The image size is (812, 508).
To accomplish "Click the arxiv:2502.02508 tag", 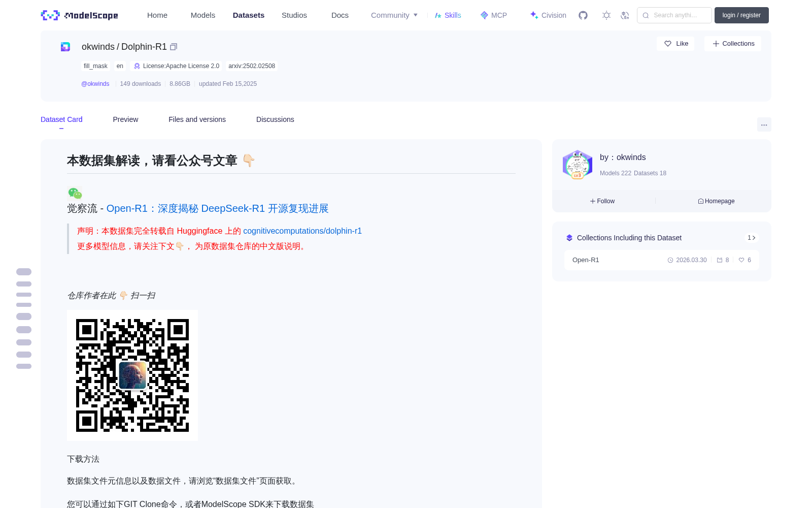I will [252, 66].
